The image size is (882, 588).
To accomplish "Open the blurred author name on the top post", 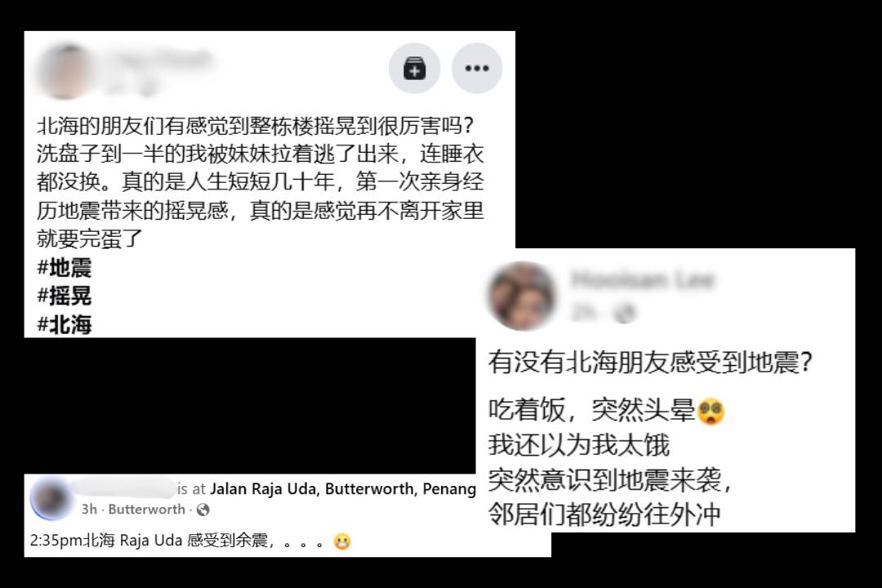I will 158,60.
